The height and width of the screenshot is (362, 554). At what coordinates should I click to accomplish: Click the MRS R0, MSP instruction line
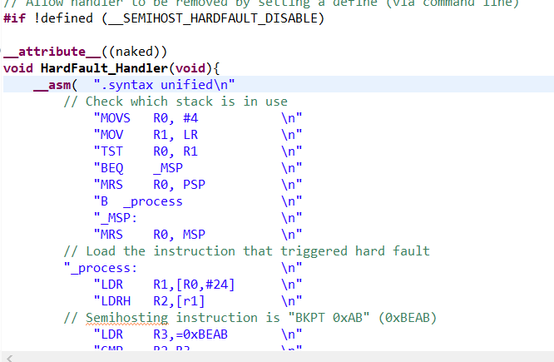[198, 235]
